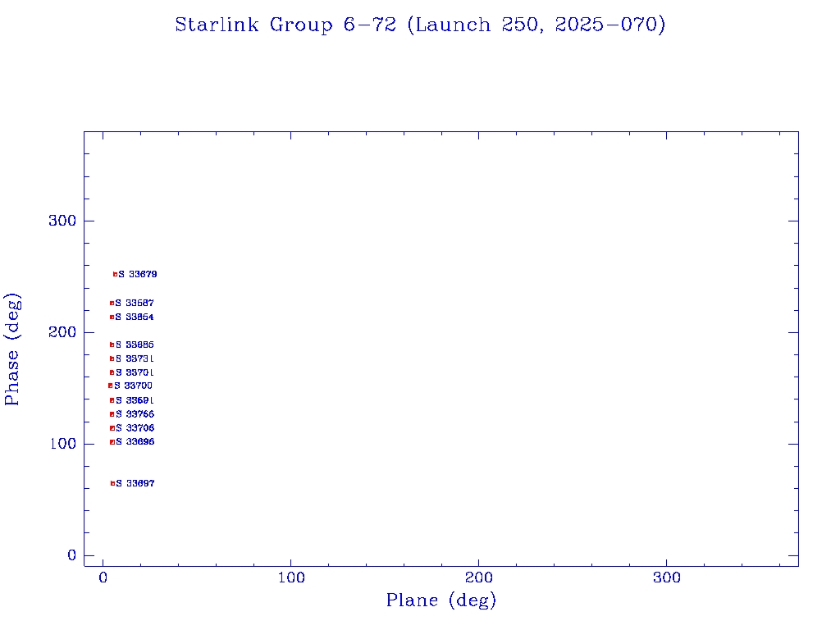
Task: Select the satellite label 'S 33691'
Action: tap(135, 400)
